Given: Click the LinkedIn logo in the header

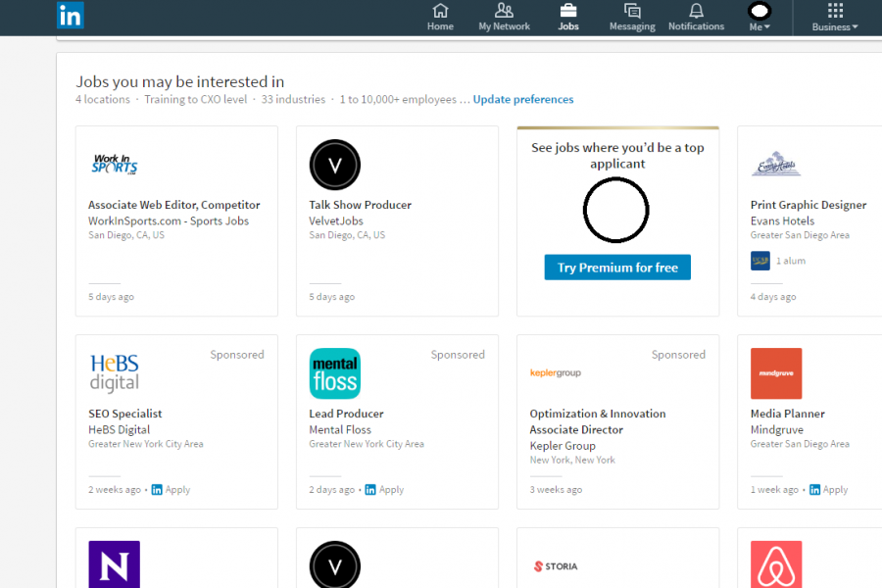Looking at the screenshot, I should point(71,16).
